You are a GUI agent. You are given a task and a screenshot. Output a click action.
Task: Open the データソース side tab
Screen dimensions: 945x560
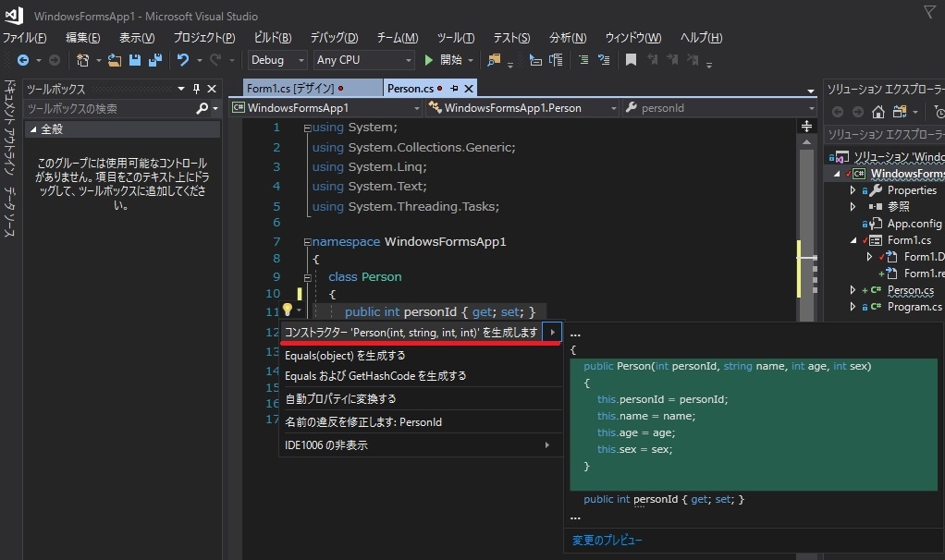click(x=9, y=212)
